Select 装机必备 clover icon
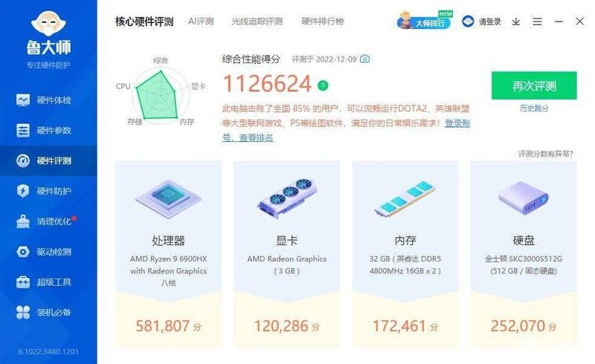The height and width of the screenshot is (364, 595). 23,313
